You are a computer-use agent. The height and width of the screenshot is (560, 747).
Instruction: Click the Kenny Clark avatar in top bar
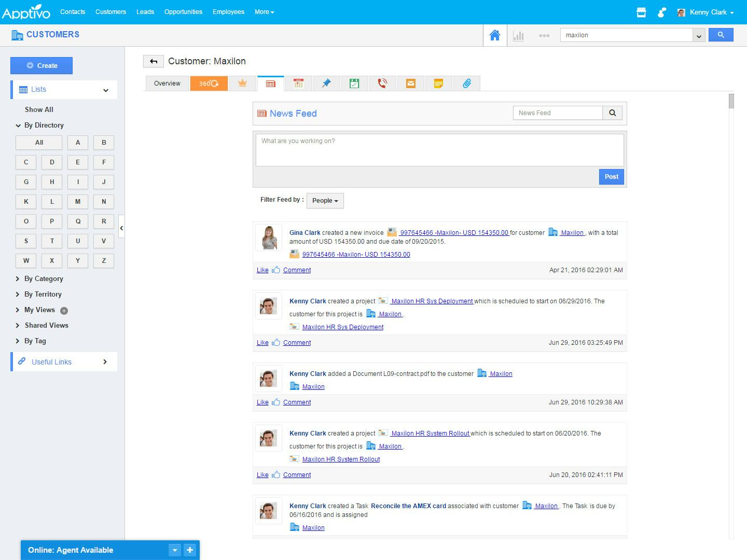pyautogui.click(x=681, y=12)
